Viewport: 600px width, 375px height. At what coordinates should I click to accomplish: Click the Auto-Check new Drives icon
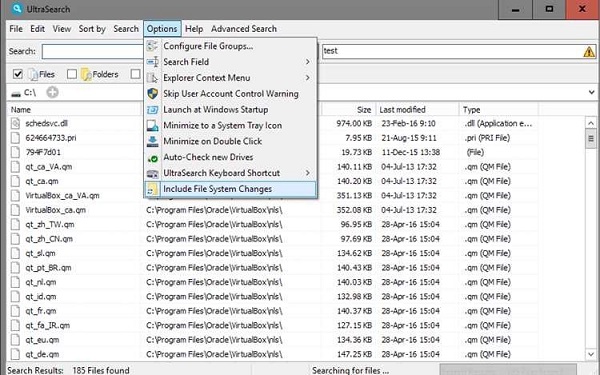(152, 157)
